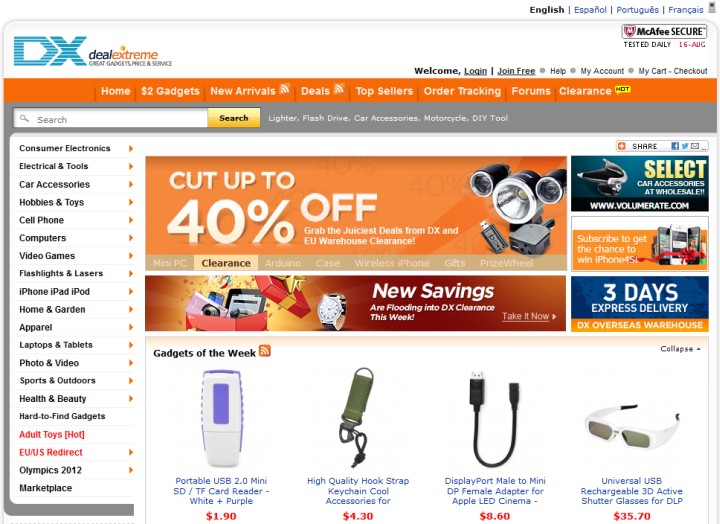The width and height of the screenshot is (720, 524).
Task: Select the Clearance tab on the banner
Action: pyautogui.click(x=226, y=263)
